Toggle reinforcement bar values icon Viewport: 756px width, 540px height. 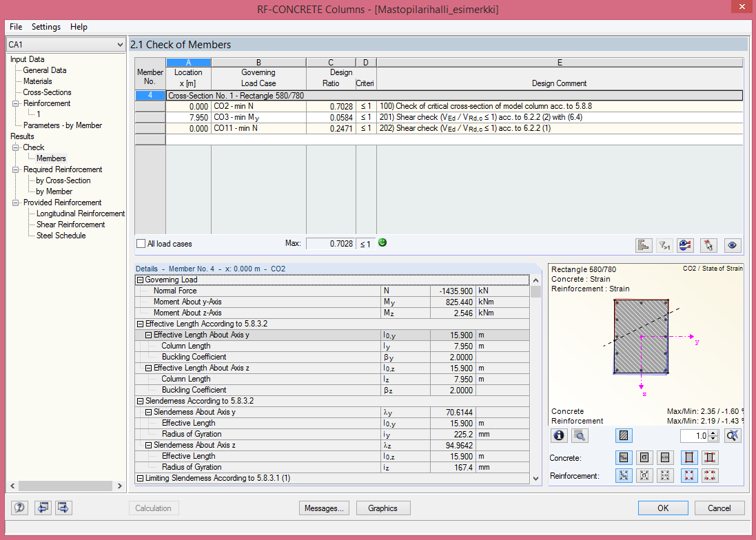(x=710, y=475)
